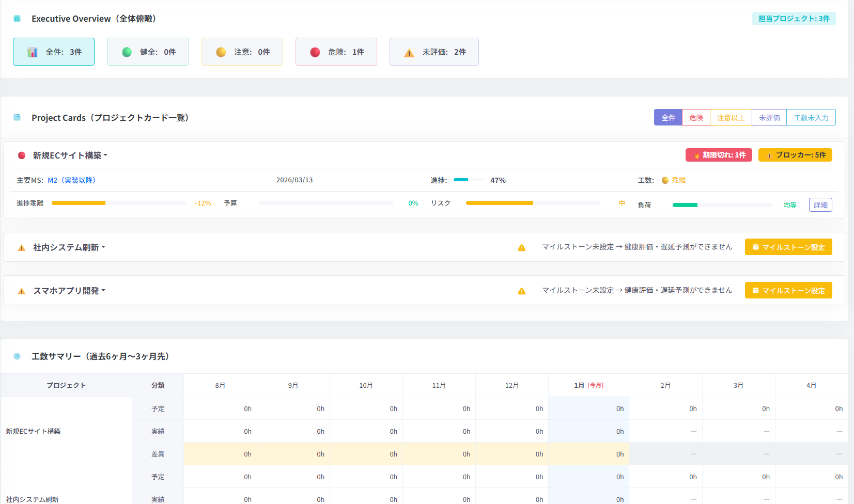The height and width of the screenshot is (504, 854).
Task: Click the 期限切れ: 1件 badge
Action: tap(719, 155)
